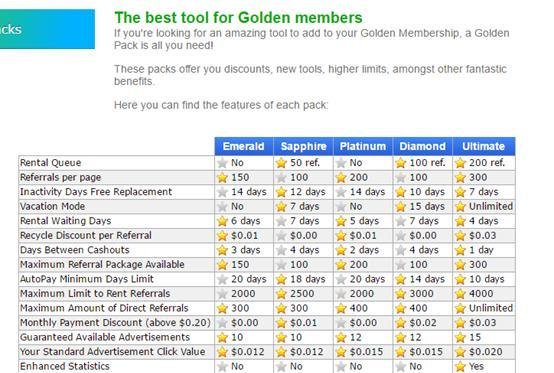The width and height of the screenshot is (554, 373).
Task: Click the AutoPay Minimum Days Limit label
Action: [x=87, y=279]
